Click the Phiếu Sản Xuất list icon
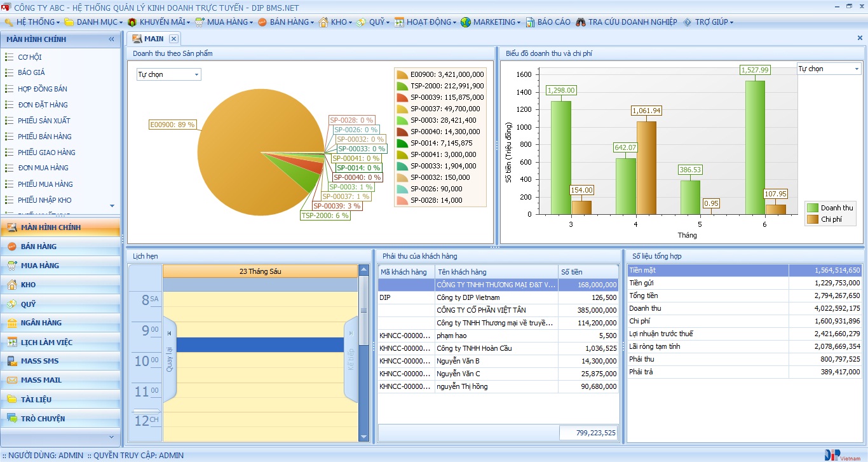 click(9, 121)
